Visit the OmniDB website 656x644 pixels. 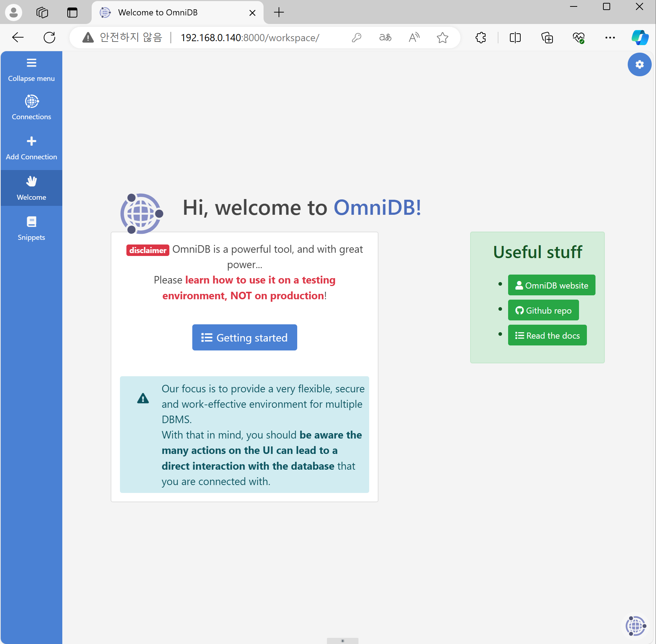[551, 285]
